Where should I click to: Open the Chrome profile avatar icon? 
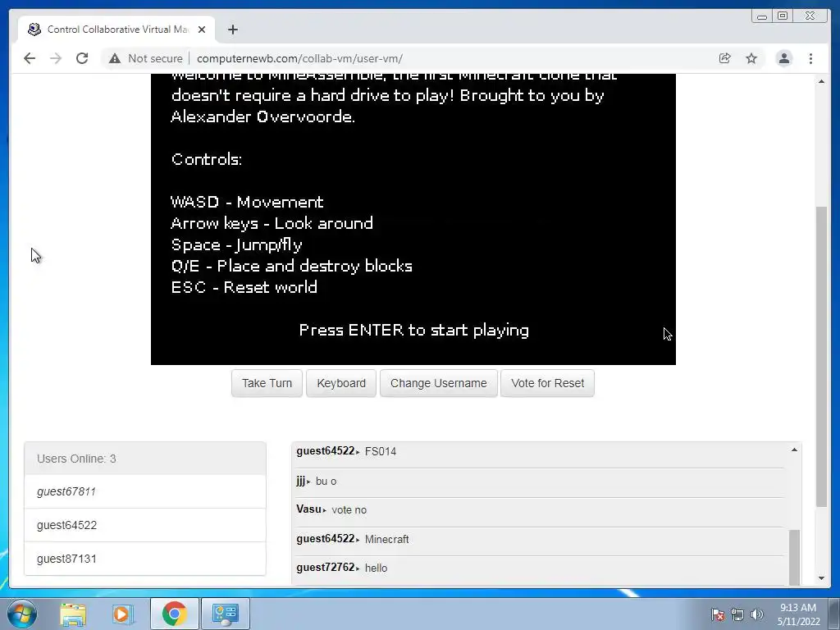click(x=783, y=58)
